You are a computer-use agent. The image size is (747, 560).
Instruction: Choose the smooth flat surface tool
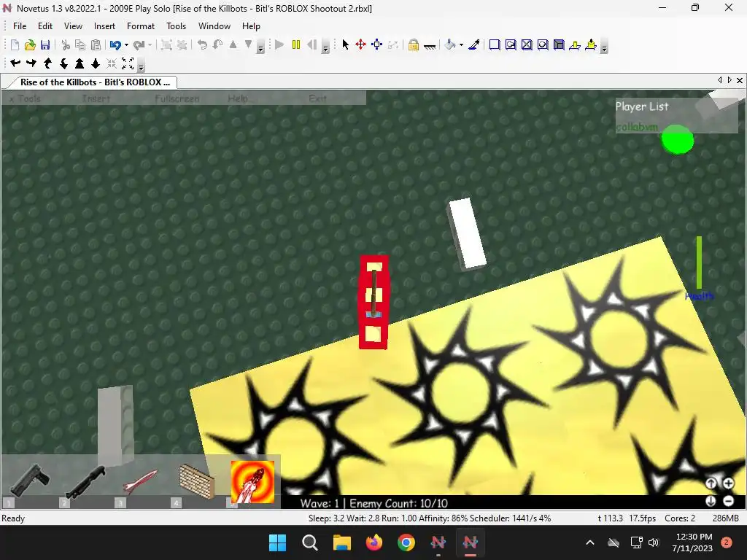coord(495,44)
